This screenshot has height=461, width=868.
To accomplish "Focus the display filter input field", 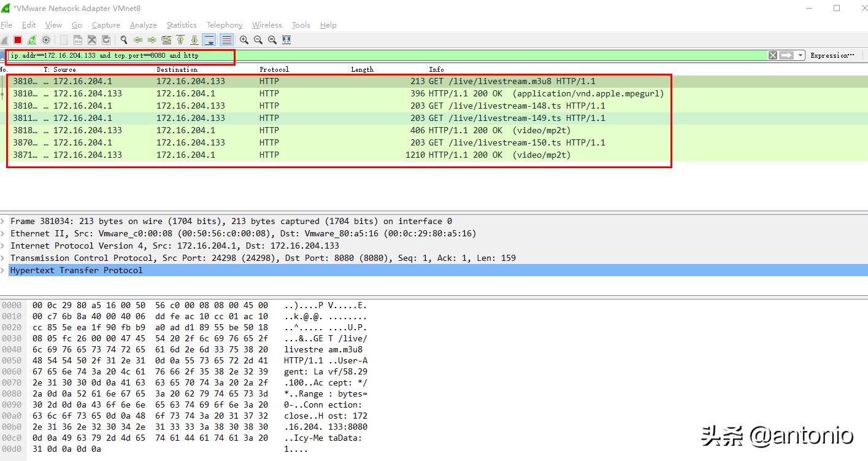I will (386, 55).
